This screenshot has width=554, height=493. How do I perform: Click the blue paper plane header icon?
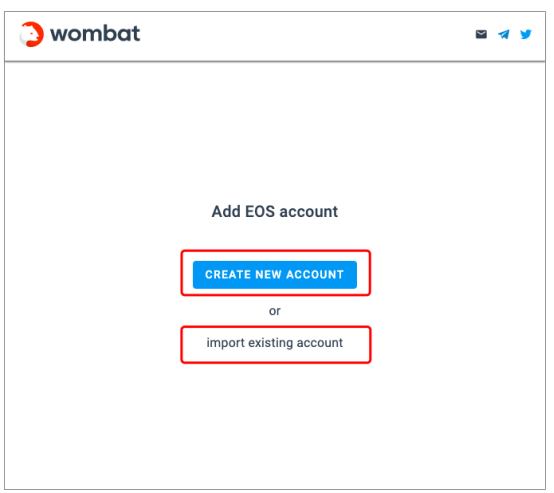point(504,34)
